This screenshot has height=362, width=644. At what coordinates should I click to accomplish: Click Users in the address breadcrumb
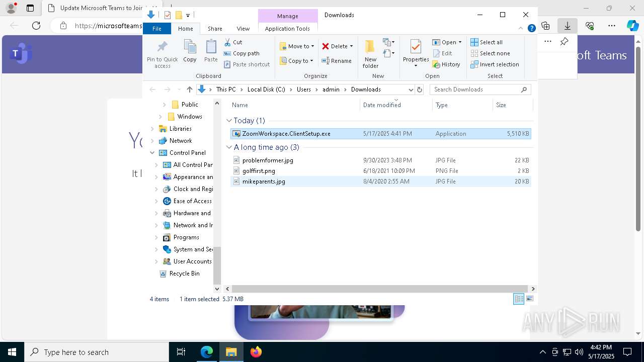point(303,89)
